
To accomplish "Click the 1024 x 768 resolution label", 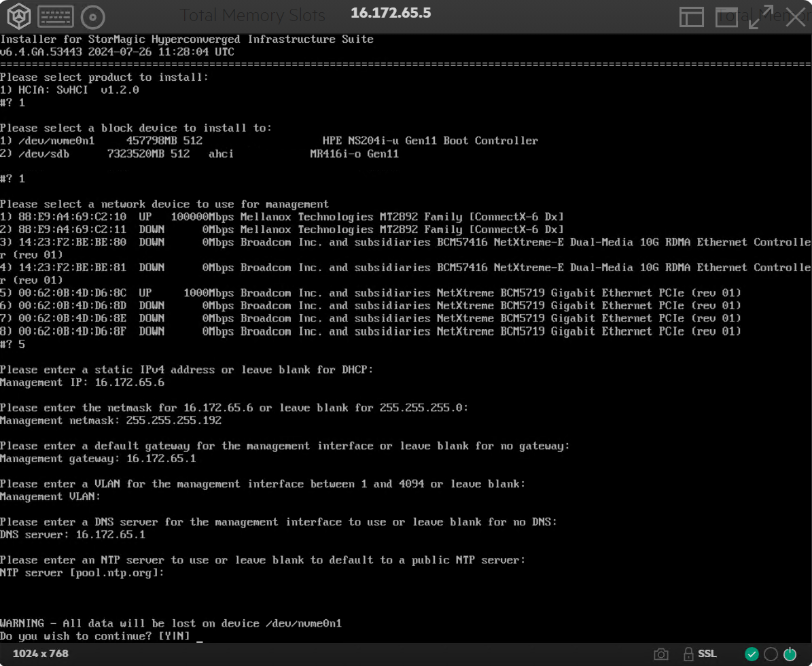I will [40, 654].
